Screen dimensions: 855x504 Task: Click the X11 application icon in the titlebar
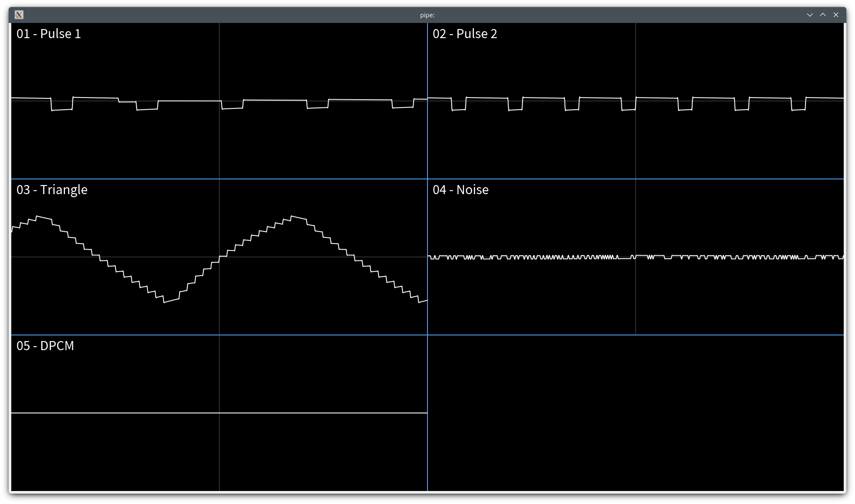(19, 15)
